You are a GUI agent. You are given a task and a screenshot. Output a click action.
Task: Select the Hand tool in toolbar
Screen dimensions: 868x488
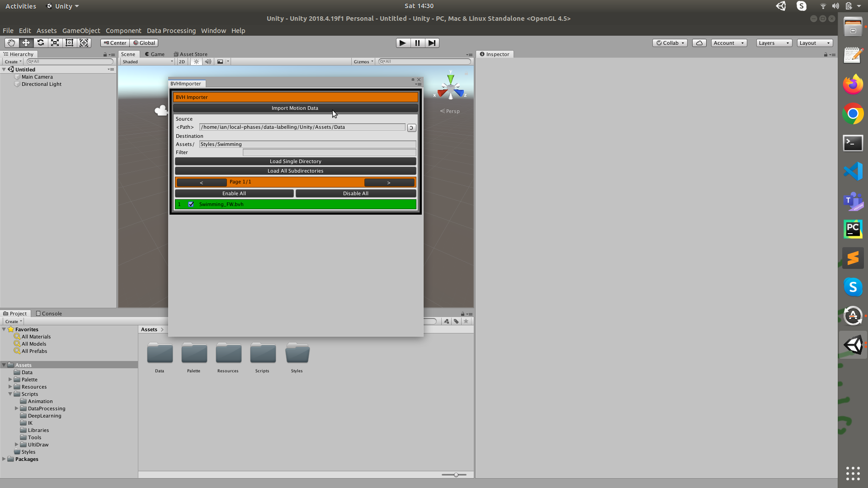[11, 43]
